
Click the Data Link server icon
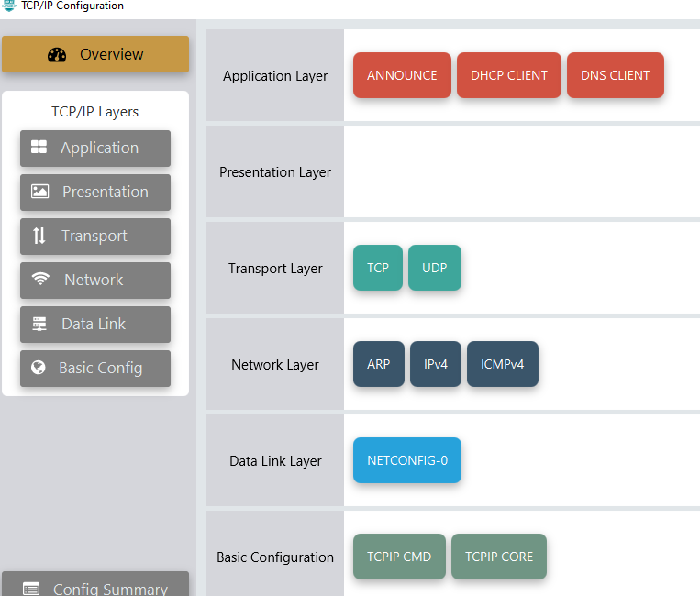click(39, 324)
